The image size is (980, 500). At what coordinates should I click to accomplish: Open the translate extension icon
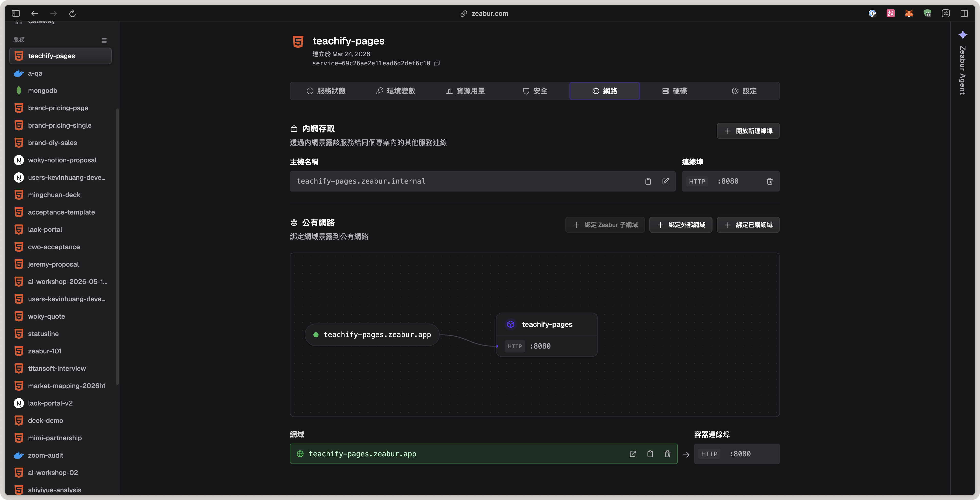(891, 13)
